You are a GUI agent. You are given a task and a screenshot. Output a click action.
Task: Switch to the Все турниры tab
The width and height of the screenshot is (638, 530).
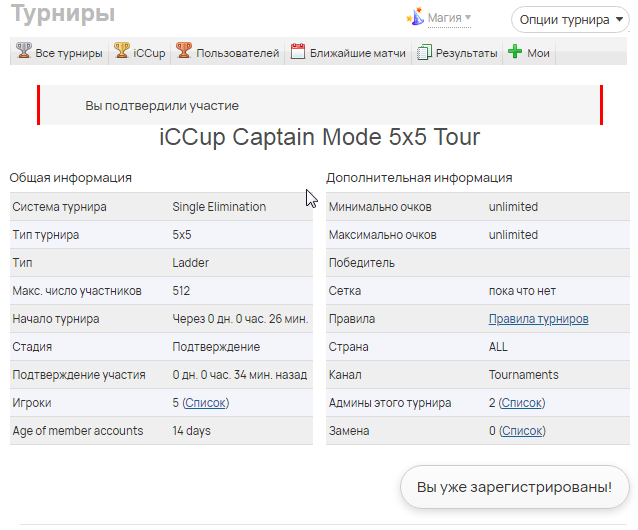(x=68, y=53)
